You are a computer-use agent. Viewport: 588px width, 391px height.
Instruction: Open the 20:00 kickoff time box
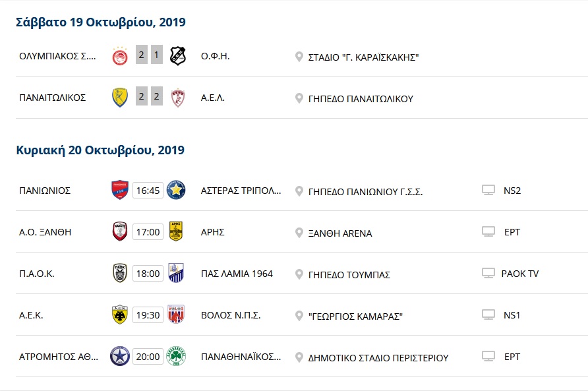pos(148,357)
